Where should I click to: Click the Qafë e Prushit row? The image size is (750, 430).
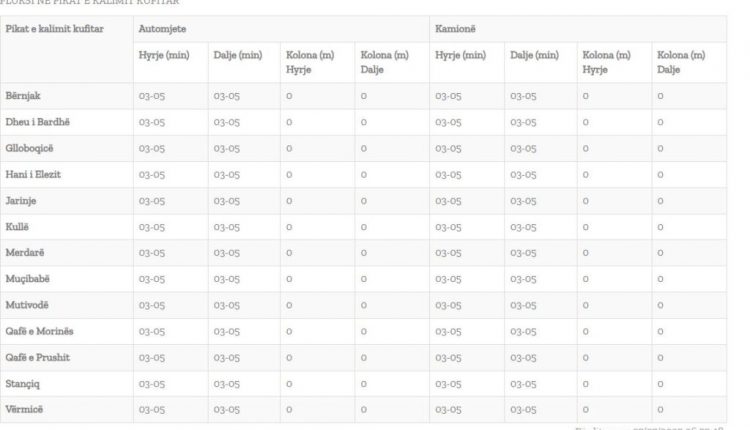(x=364, y=358)
